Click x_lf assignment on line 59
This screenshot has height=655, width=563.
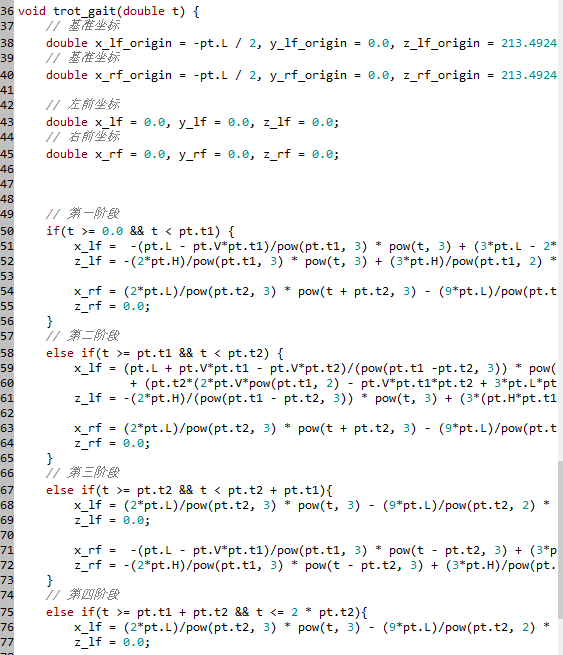click(315, 368)
